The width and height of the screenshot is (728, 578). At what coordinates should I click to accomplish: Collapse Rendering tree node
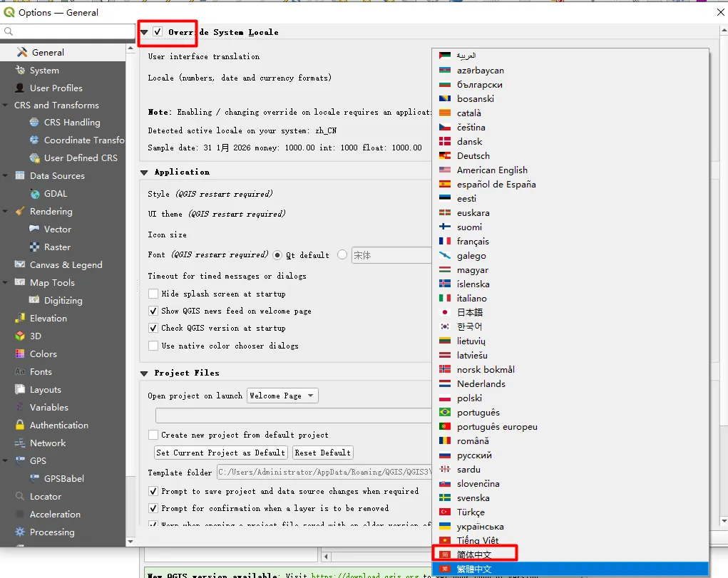click(5, 211)
